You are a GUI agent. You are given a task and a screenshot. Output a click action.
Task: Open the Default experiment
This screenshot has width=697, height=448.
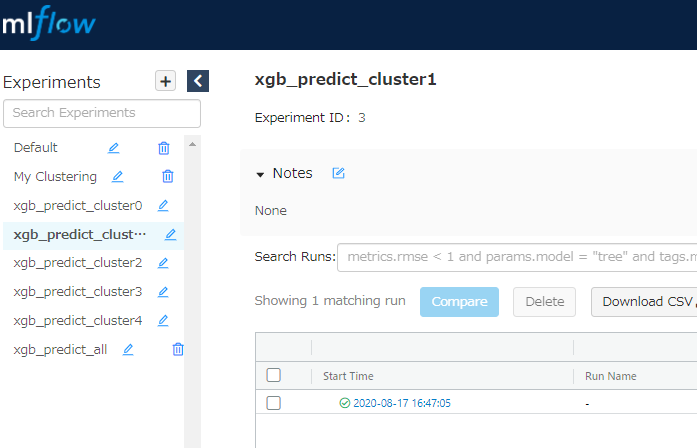[x=36, y=148]
